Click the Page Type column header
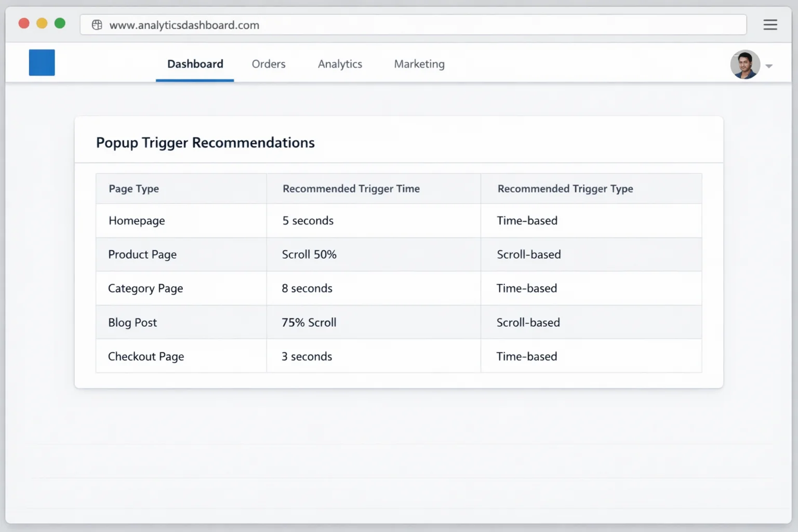The height and width of the screenshot is (532, 798). 134,189
